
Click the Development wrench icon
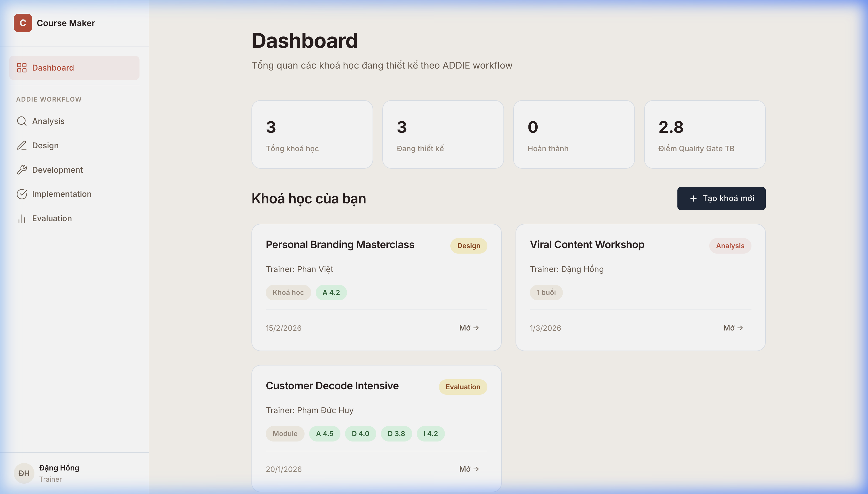[22, 170]
